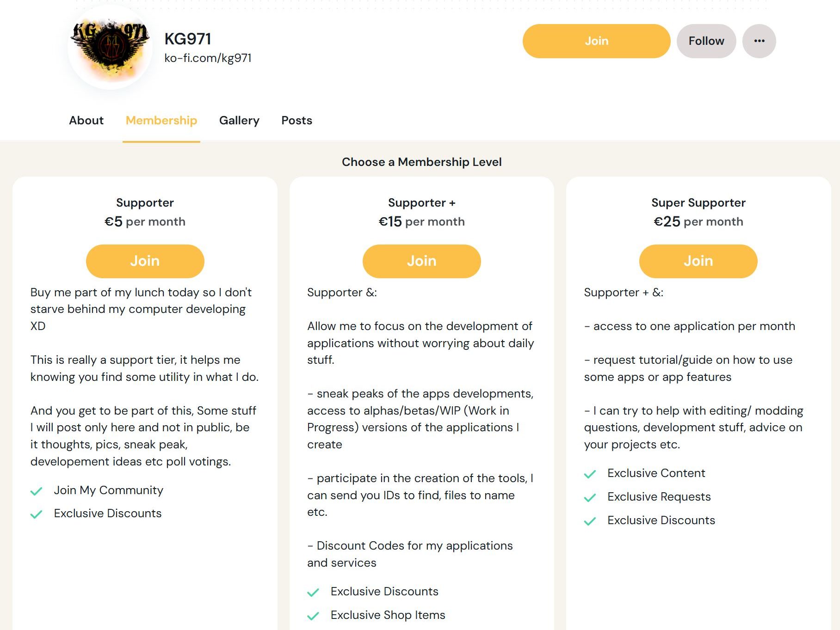Click the KG971 page name heading
The width and height of the screenshot is (840, 630).
coord(188,39)
